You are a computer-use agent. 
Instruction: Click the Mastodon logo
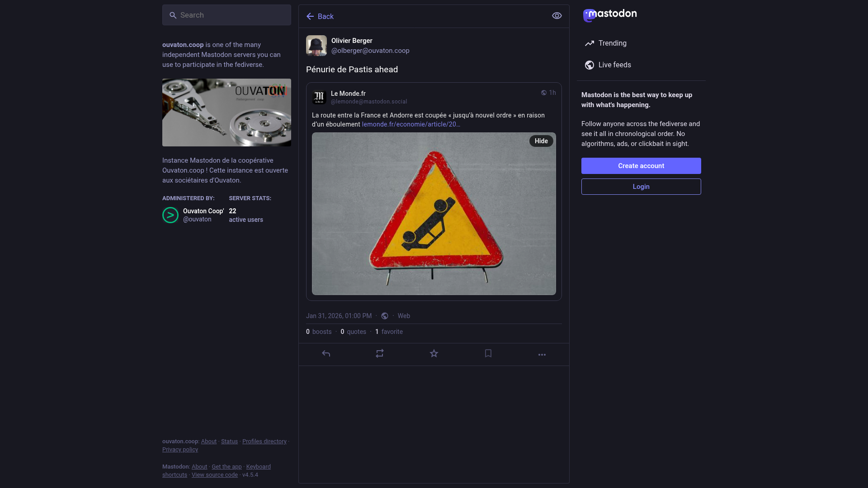(610, 15)
